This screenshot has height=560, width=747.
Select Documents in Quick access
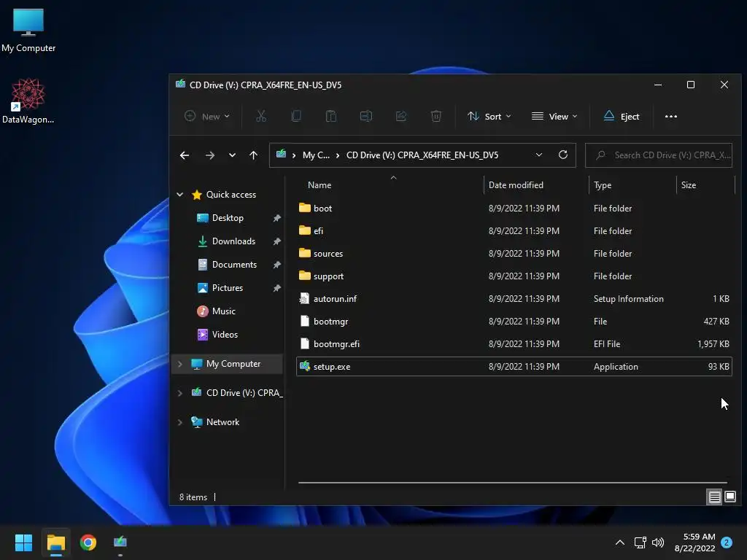(x=234, y=265)
